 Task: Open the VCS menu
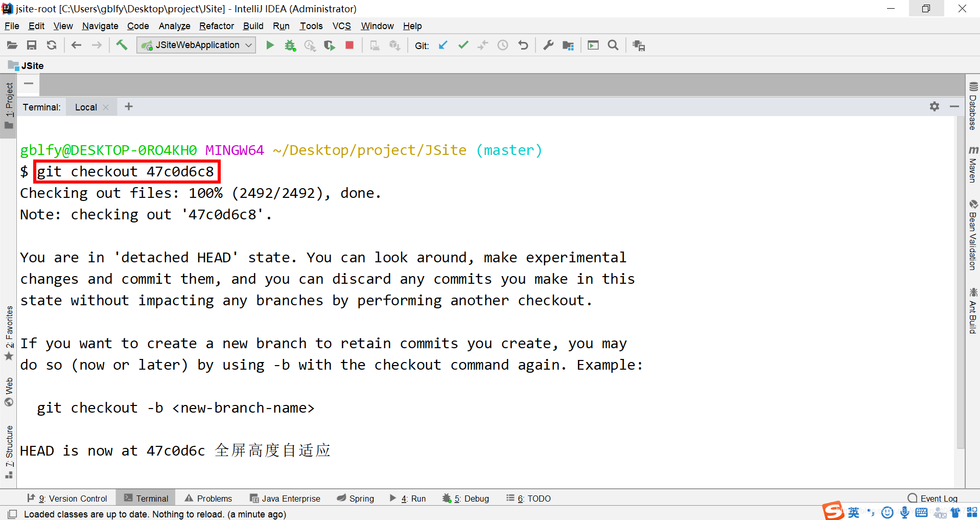(x=342, y=26)
